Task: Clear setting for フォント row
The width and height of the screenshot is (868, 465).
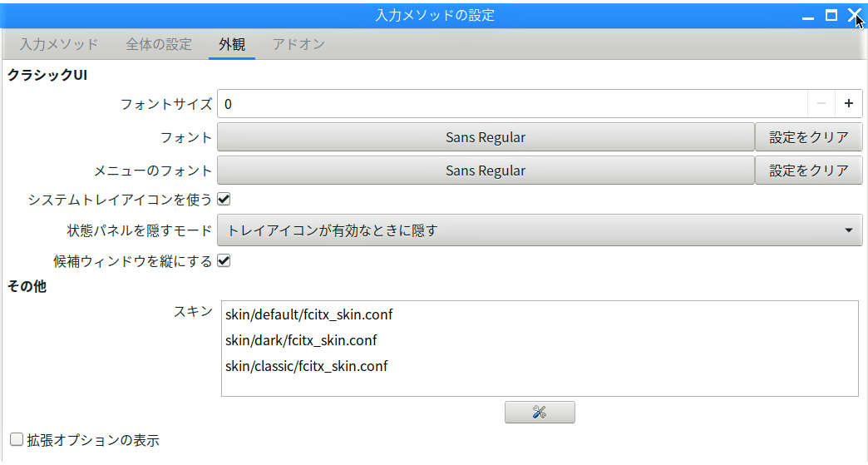Action: (x=809, y=137)
